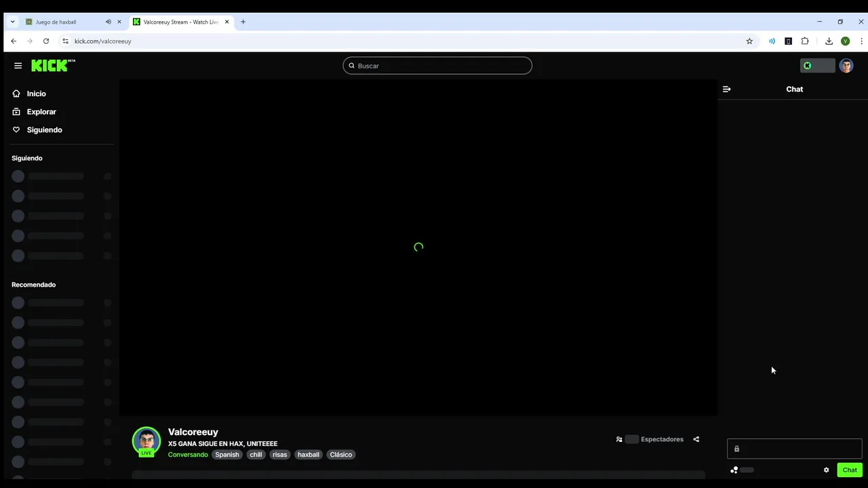
Task: Open the Extensions puzzle menu
Action: 805,41
